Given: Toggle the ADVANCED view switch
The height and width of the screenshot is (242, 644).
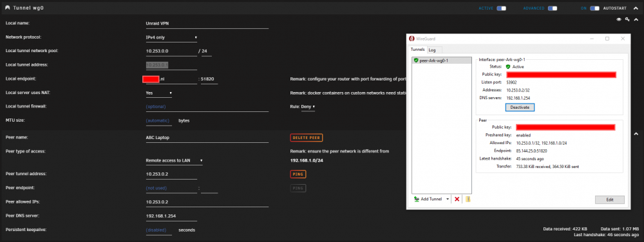Looking at the screenshot, I should tap(553, 8).
